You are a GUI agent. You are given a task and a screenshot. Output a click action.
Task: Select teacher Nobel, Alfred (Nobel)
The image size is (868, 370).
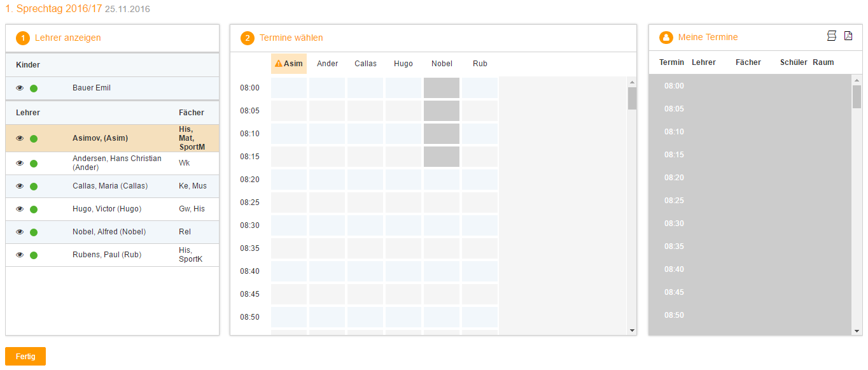(x=113, y=232)
